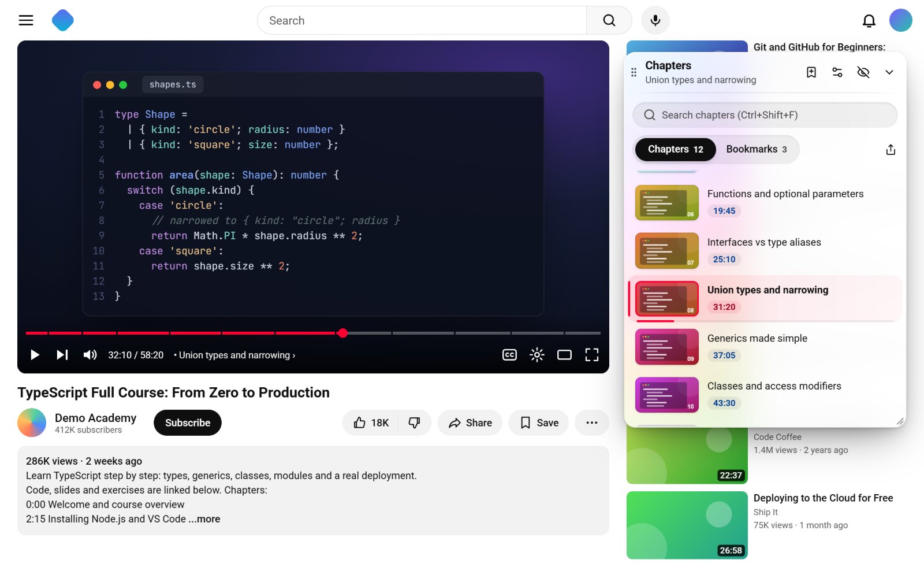The width and height of the screenshot is (924, 578).
Task: Open Classes and access modifiers chapter
Action: 765,395
